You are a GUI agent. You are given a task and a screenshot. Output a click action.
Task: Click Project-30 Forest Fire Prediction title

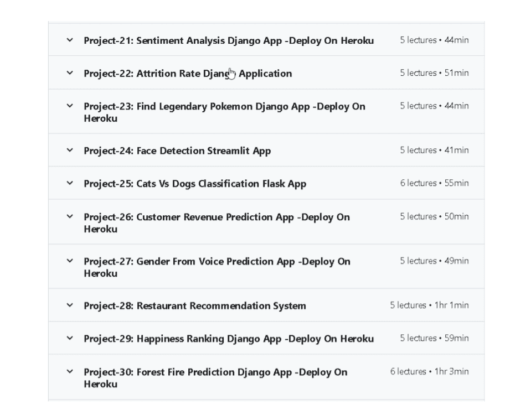click(215, 378)
